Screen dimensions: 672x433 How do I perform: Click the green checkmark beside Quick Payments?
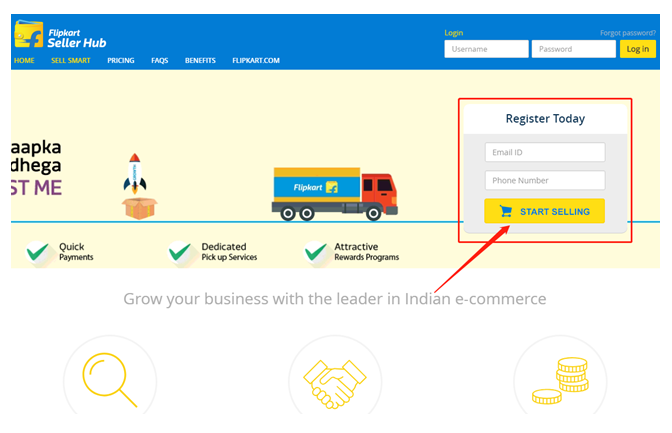(x=38, y=252)
